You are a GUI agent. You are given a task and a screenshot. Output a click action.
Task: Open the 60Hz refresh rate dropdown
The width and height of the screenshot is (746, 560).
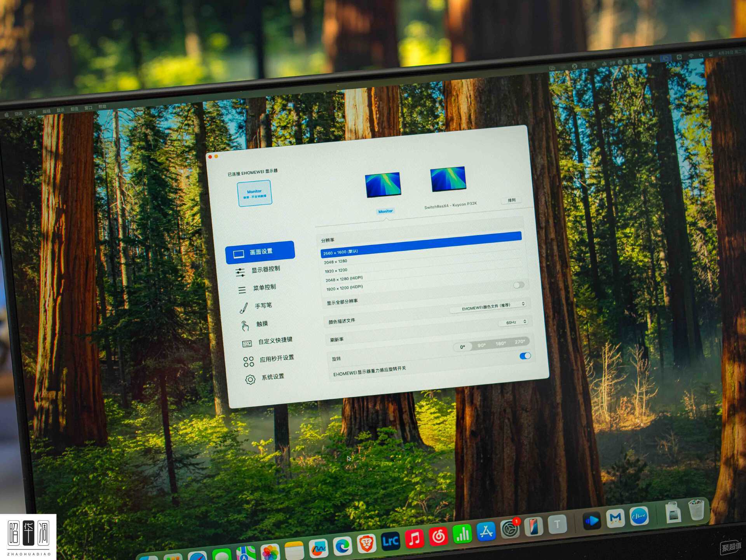tap(514, 322)
